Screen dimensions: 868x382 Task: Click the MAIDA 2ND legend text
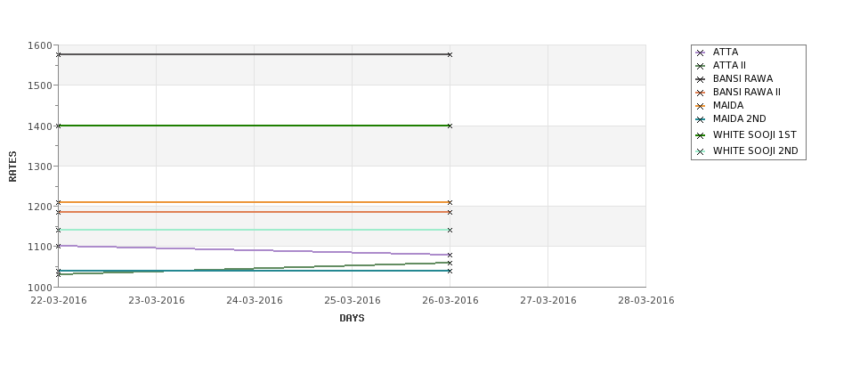tap(739, 119)
